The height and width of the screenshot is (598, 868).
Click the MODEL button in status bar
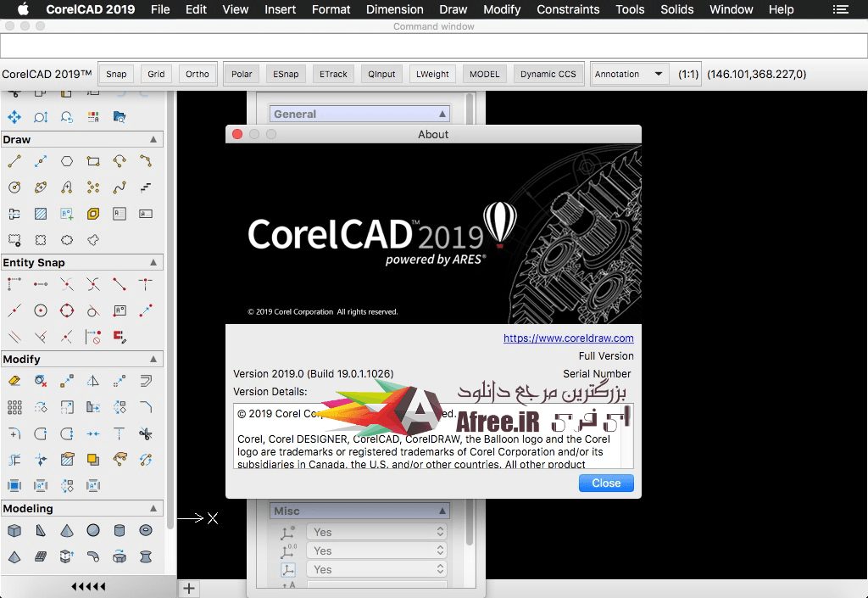(484, 74)
